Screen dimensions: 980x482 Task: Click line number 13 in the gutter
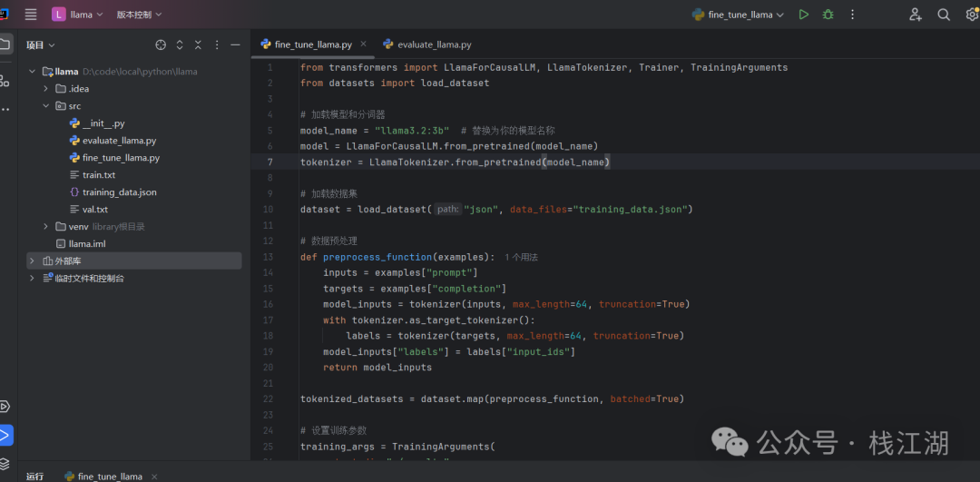[268, 257]
